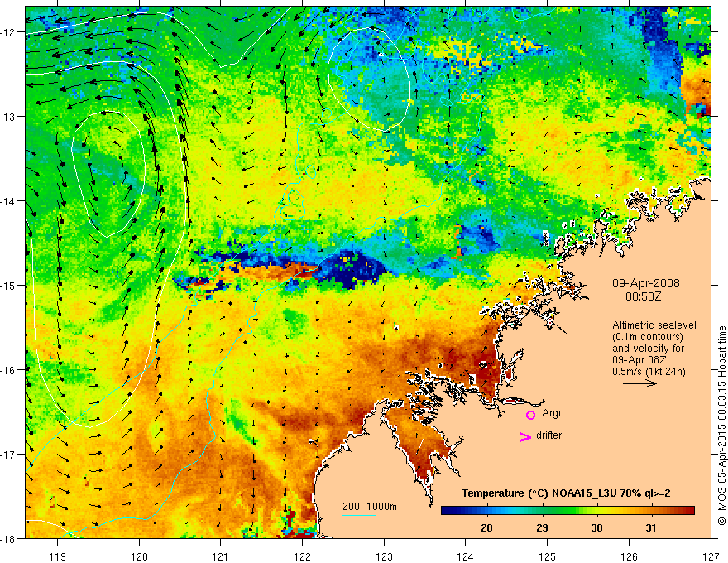
Task: Click the cyan 200 1000m isobath legend line
Action: [359, 515]
